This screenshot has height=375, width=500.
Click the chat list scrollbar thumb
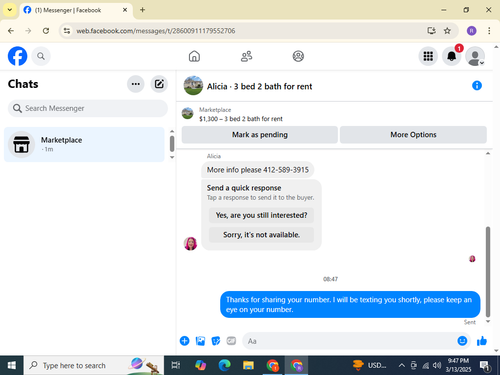click(172, 144)
